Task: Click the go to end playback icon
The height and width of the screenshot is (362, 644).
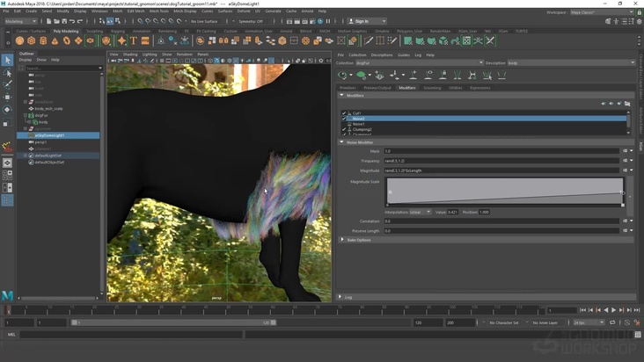Action: [x=636, y=310]
